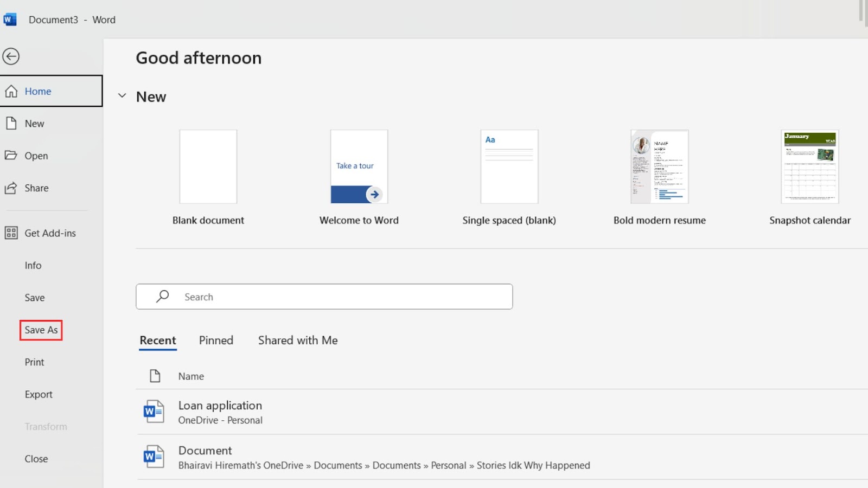
Task: Open the Loan application document
Action: click(220, 405)
